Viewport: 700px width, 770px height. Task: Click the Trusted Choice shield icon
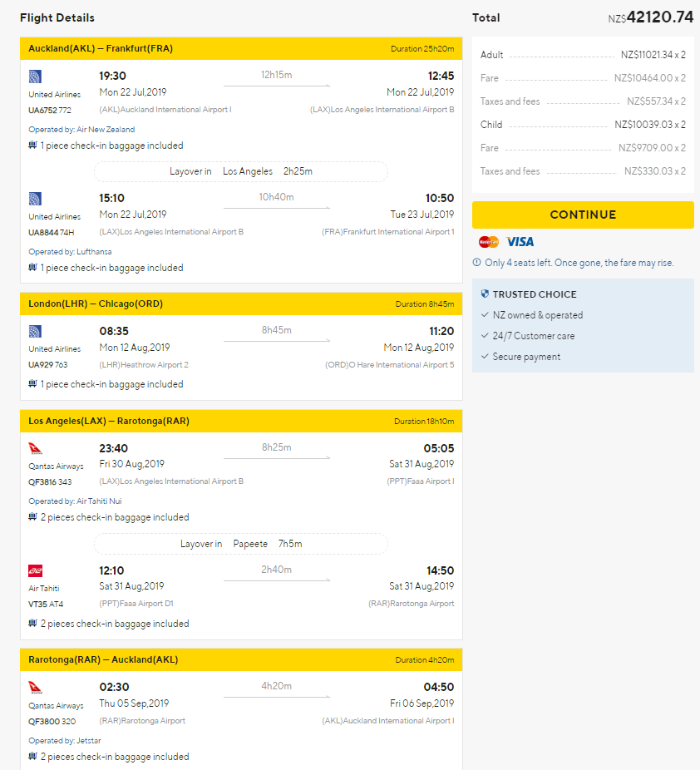(x=485, y=294)
